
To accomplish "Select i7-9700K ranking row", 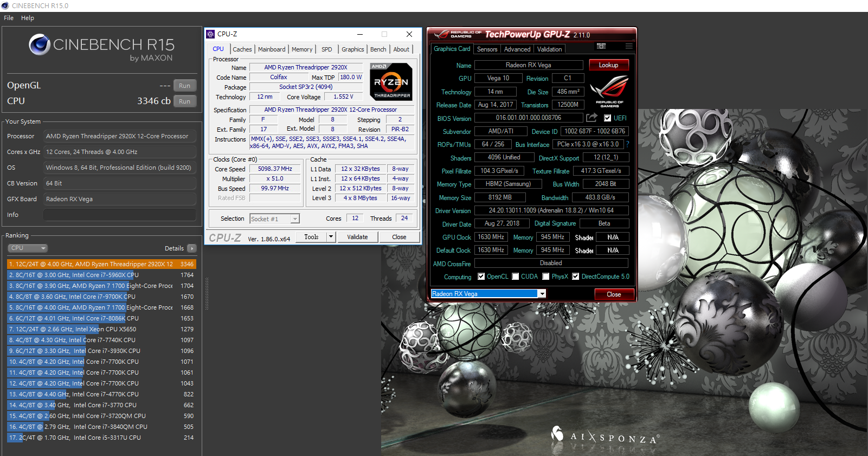I will pos(101,297).
